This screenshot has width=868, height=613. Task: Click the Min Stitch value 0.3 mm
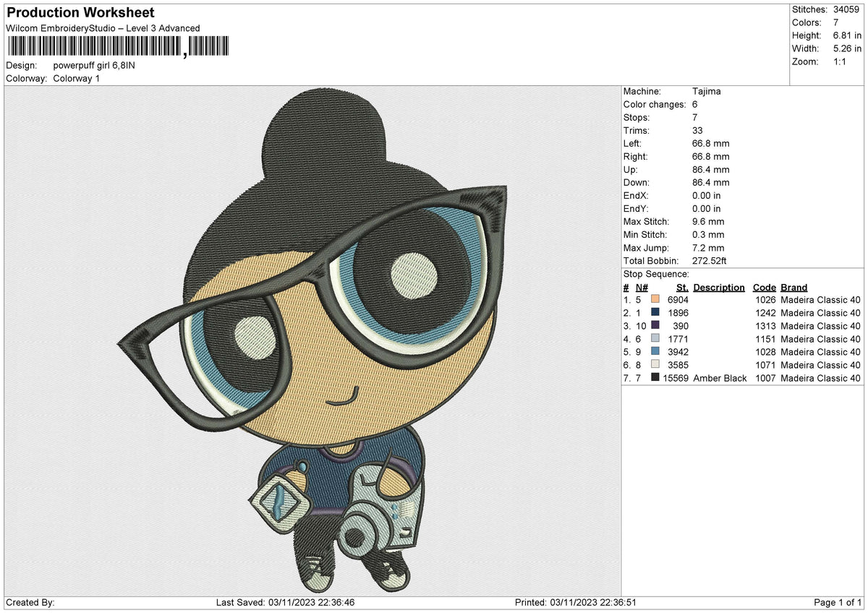tap(708, 235)
